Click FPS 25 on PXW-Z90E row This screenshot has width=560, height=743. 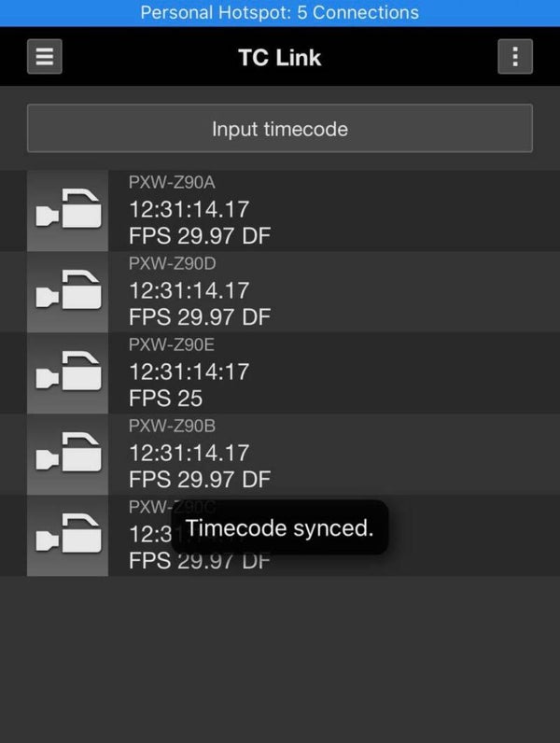tap(166, 398)
